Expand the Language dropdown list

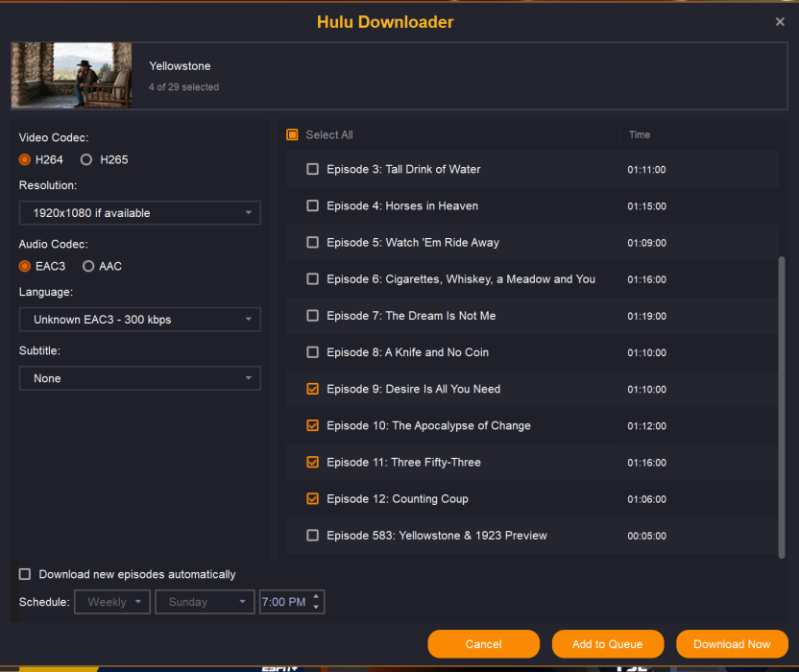(x=139, y=319)
